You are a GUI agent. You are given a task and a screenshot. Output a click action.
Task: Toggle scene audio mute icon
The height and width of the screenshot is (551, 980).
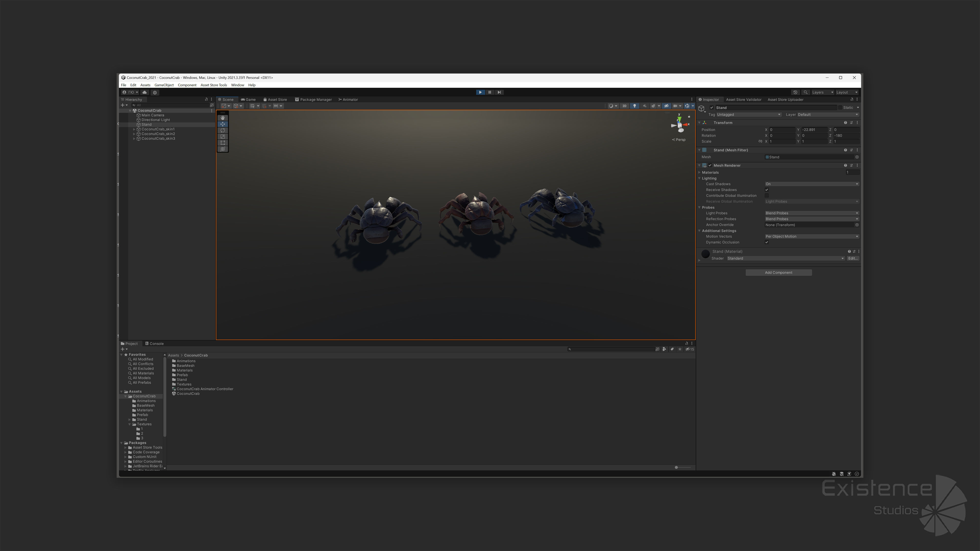644,106
